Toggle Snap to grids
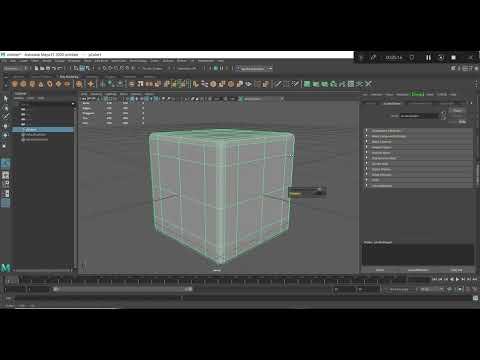Image resolution: width=480 pixels, height=360 pixels. click(104, 68)
